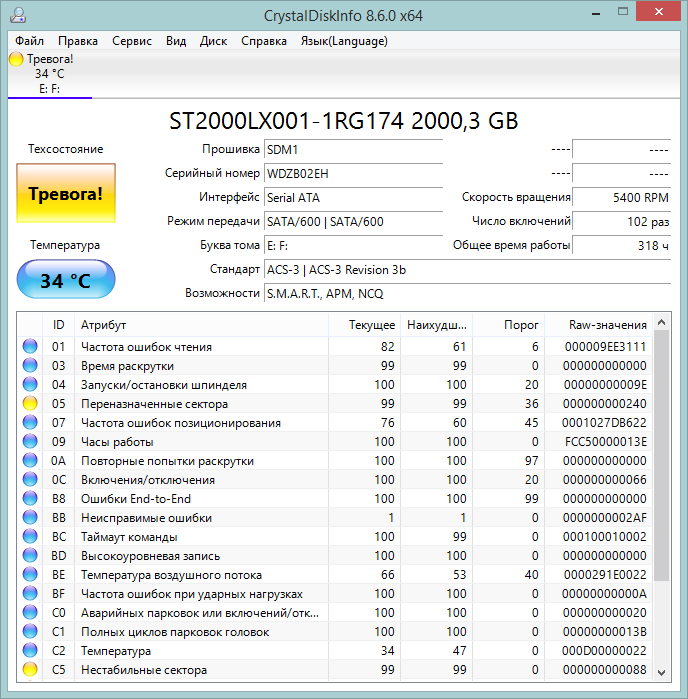Open the Справка menu
The height and width of the screenshot is (699, 688).
pyautogui.click(x=264, y=41)
